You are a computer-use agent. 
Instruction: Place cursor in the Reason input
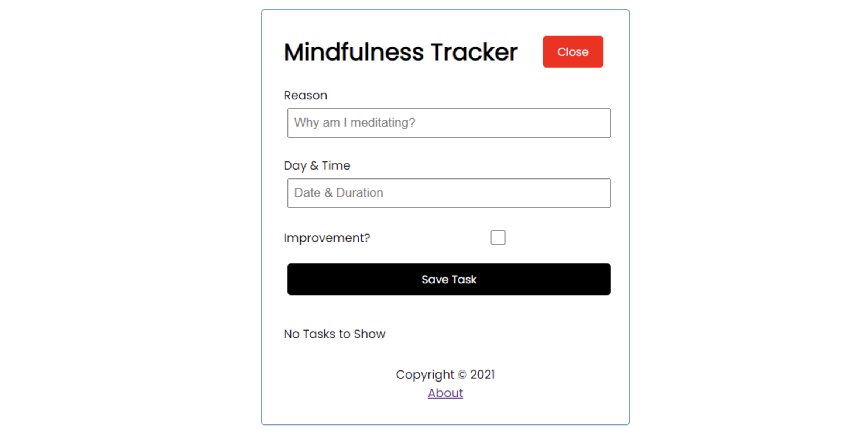tap(449, 123)
